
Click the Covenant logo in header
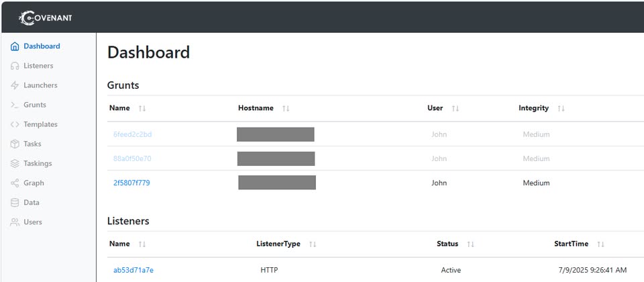pyautogui.click(x=47, y=18)
